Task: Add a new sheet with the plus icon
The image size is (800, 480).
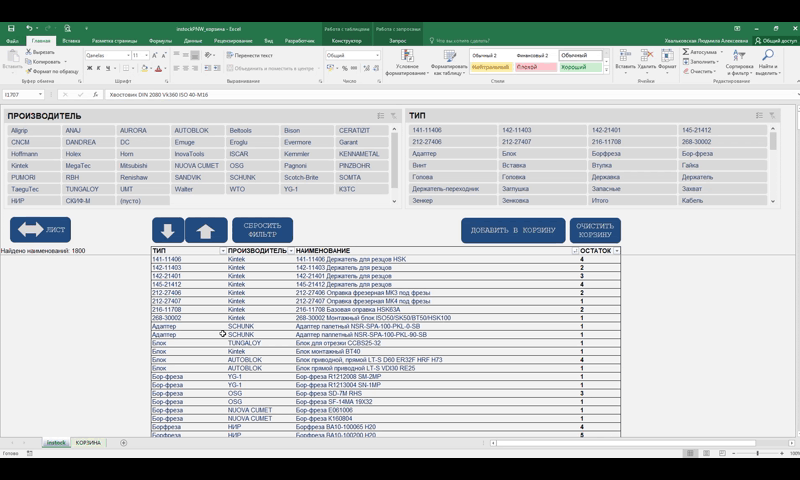Action: pos(123,443)
